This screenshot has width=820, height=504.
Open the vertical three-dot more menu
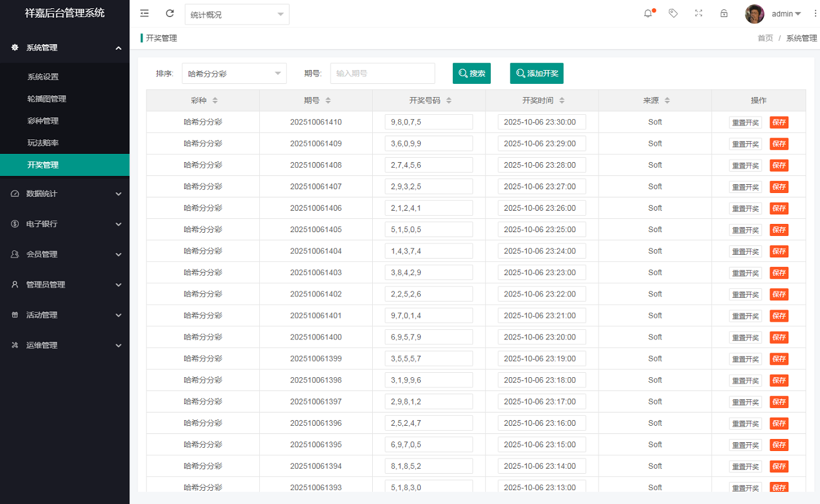[x=815, y=14]
